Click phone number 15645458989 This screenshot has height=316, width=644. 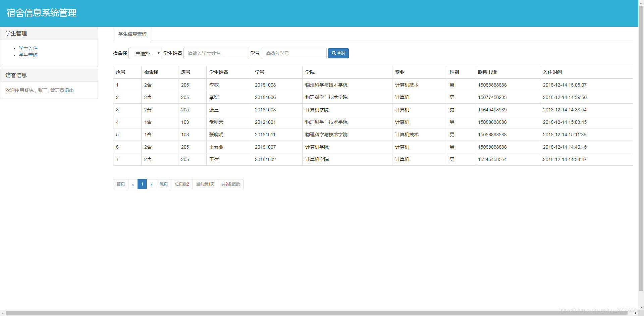(x=492, y=110)
